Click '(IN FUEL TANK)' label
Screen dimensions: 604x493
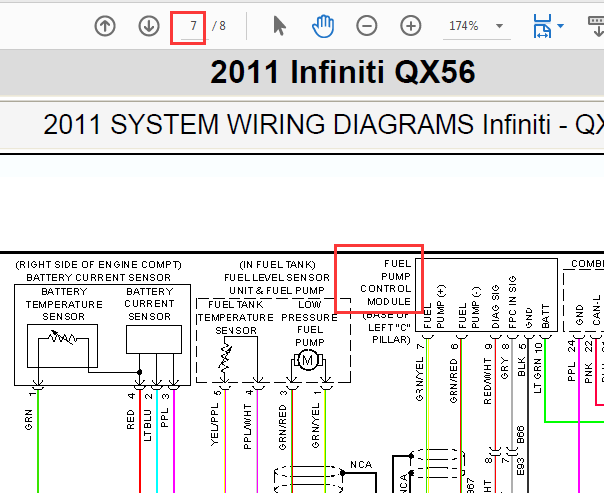tap(277, 265)
